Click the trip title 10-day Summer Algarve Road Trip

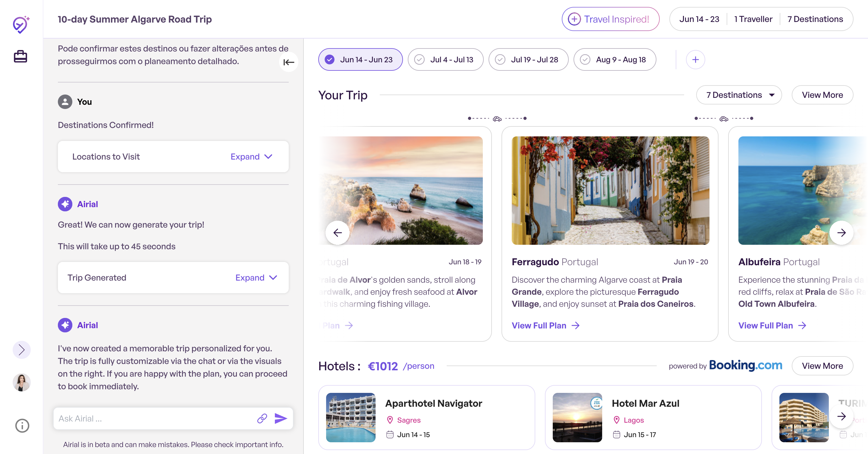click(135, 19)
